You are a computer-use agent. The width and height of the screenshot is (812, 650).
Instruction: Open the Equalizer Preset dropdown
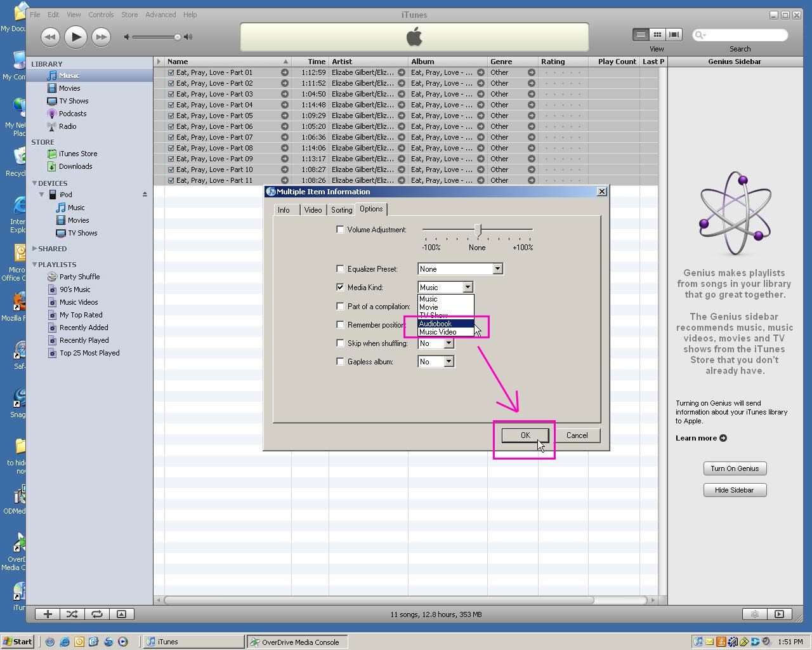497,269
